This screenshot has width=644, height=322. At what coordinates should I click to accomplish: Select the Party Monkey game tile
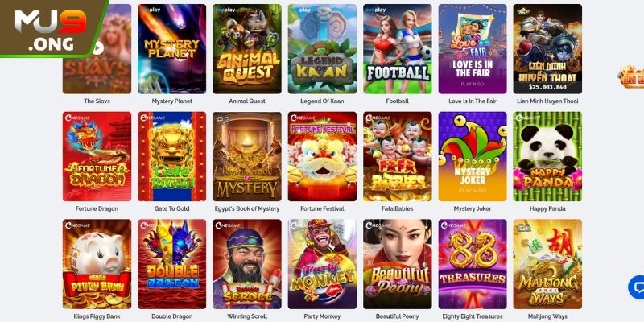click(322, 264)
